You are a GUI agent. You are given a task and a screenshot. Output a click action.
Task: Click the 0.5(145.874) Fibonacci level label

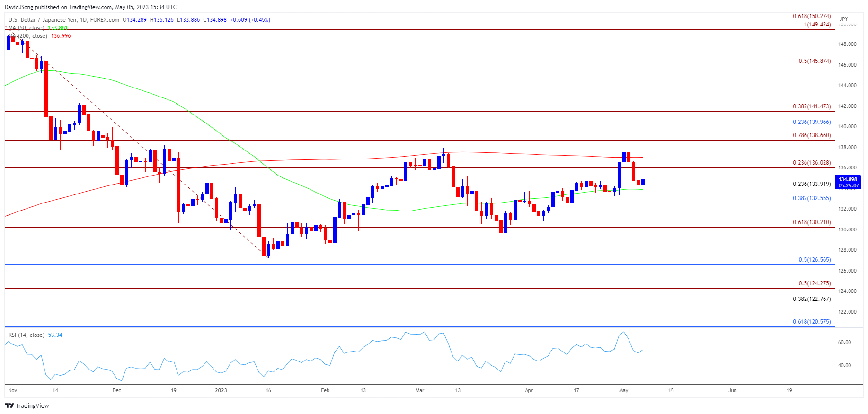pos(814,61)
